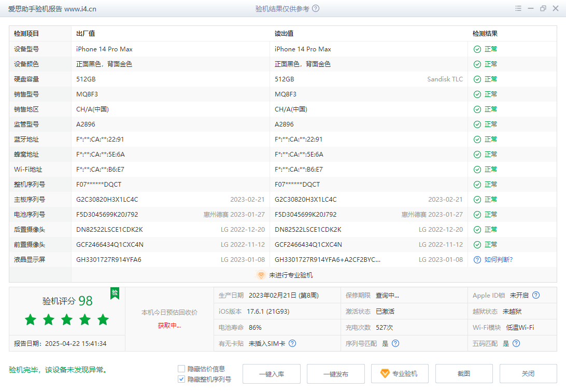Click the 激活状态 已激活 value

385,312
